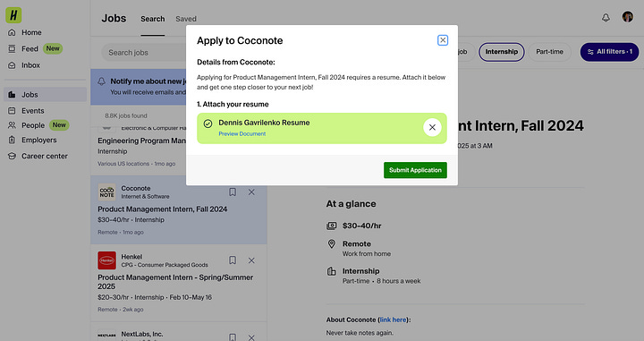Click the Coconote company logo thumbnail
Viewport: 644px width, 341px height.
click(x=106, y=192)
